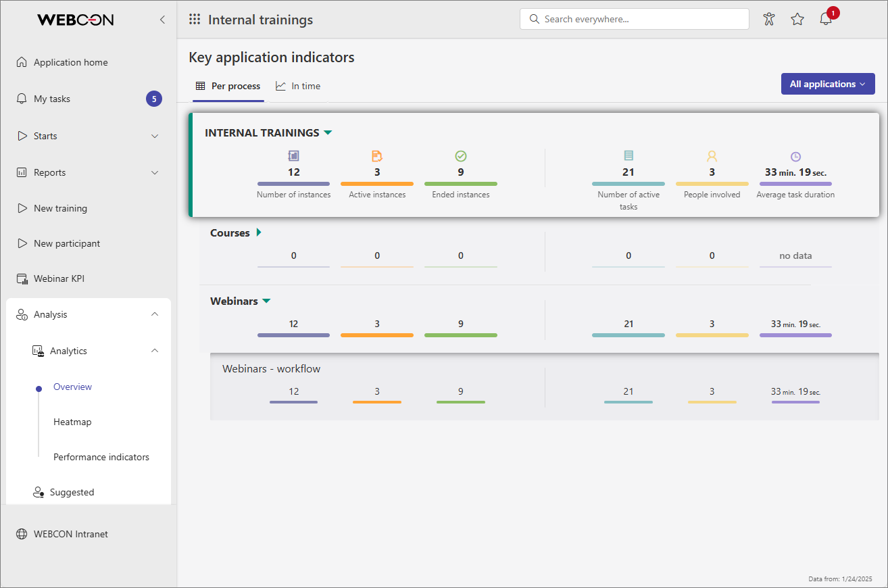888x588 pixels.
Task: Click the Webinar KPI report icon
Action: pos(22,278)
